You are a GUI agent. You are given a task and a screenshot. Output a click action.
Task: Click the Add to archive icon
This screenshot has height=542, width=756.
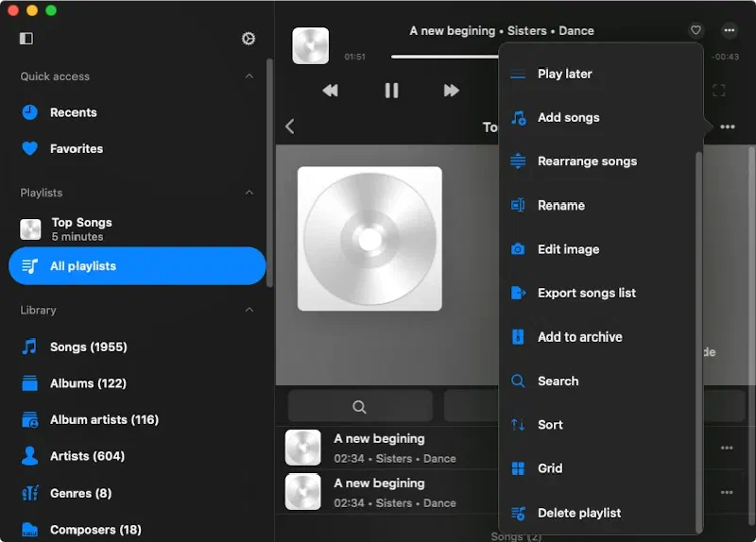click(518, 337)
